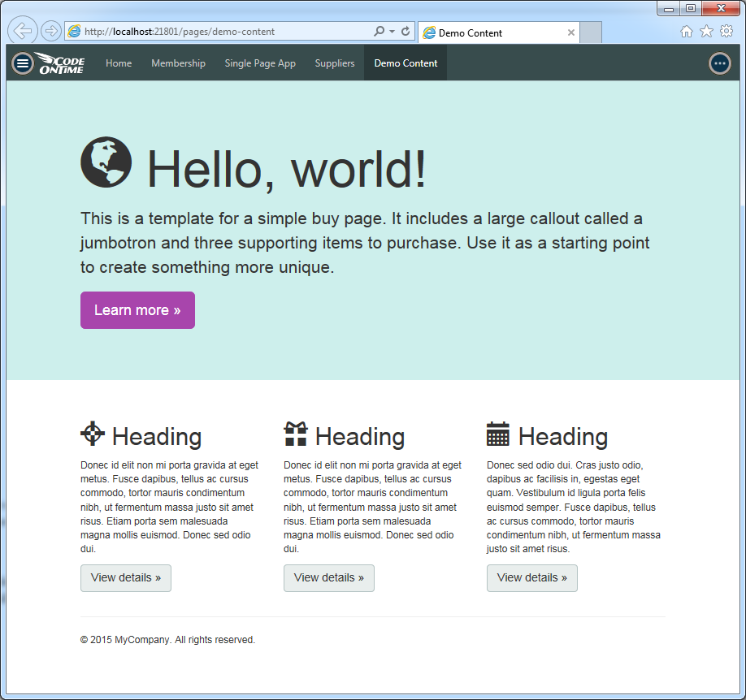Click the Hello, world! headline text

click(286, 169)
